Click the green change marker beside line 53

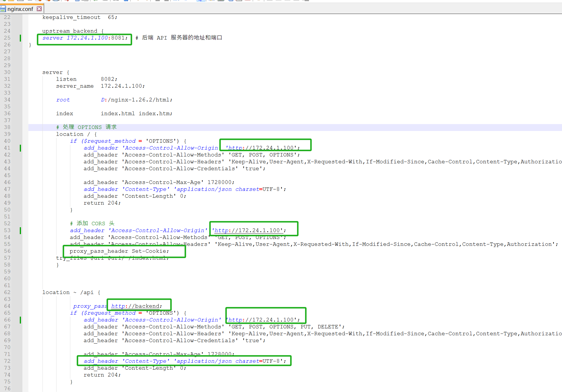20,230
